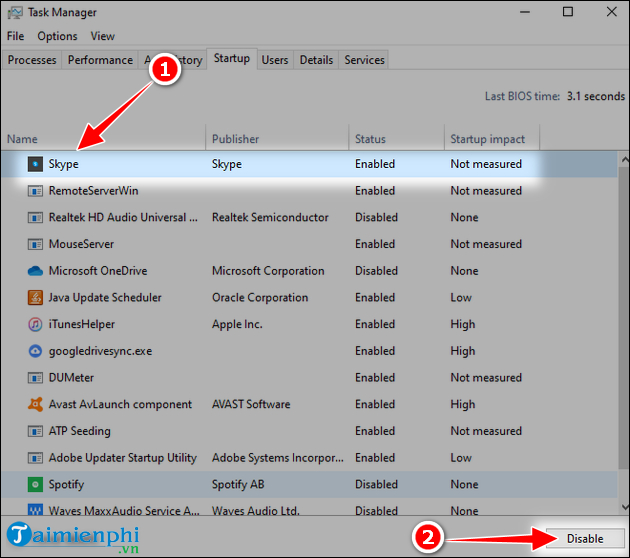The width and height of the screenshot is (630, 558).
Task: Switch to the Users tab
Action: (275, 60)
